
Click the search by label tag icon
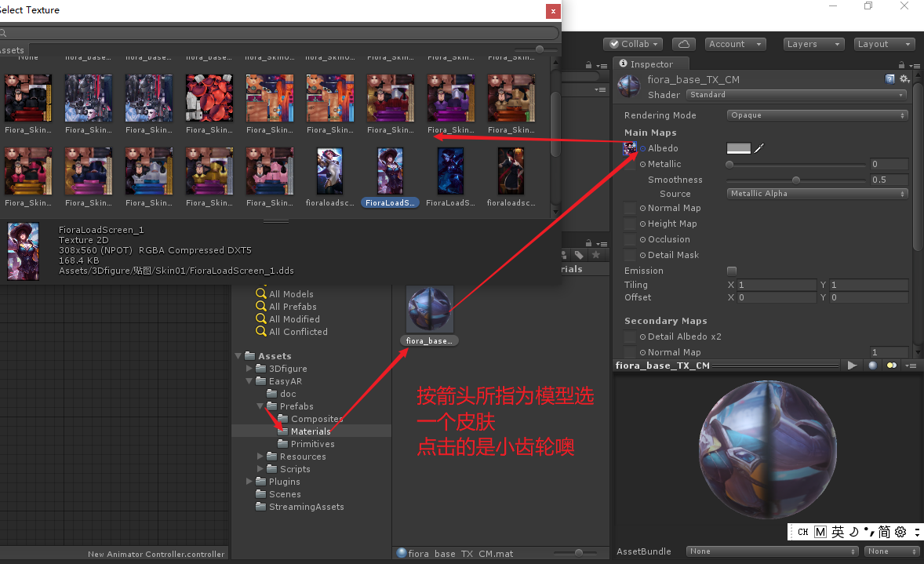580,255
